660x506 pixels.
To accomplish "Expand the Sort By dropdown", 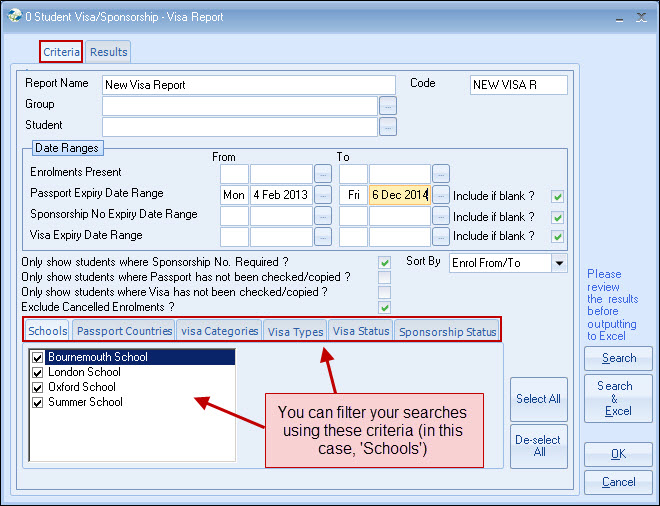I will pos(559,263).
